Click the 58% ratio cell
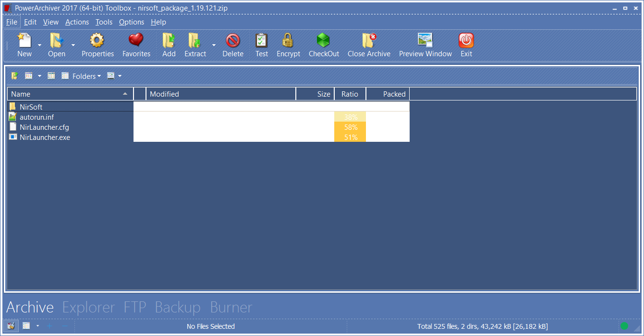This screenshot has height=336, width=644. point(350,127)
